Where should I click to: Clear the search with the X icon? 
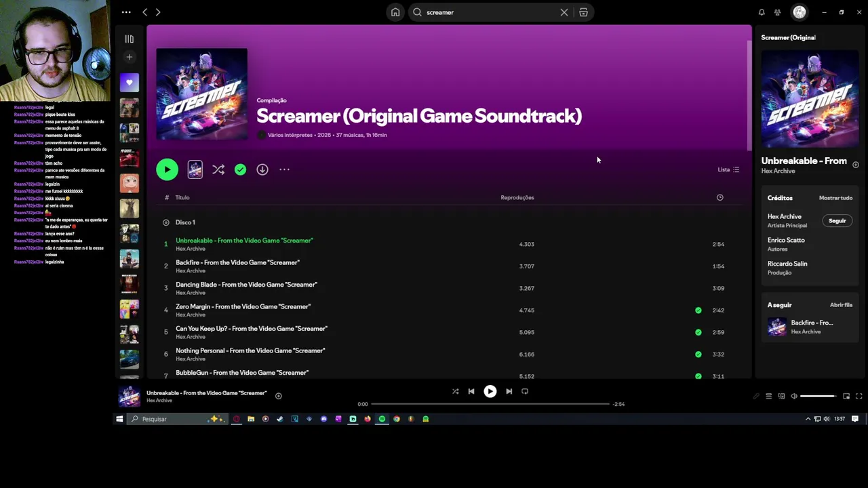(564, 12)
